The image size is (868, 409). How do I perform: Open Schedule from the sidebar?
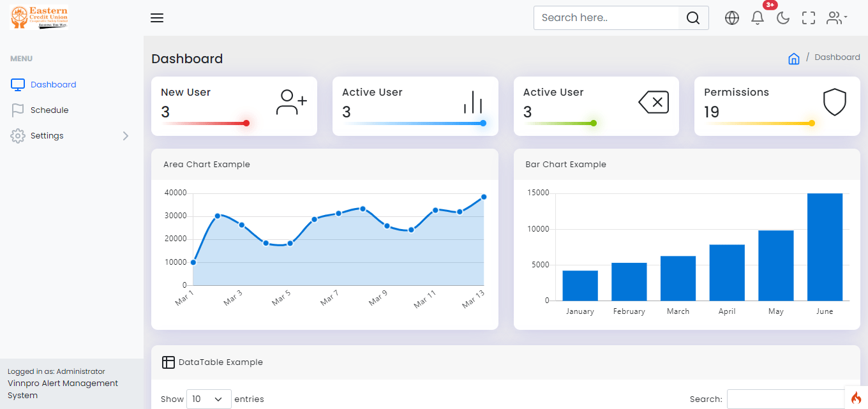click(x=49, y=110)
